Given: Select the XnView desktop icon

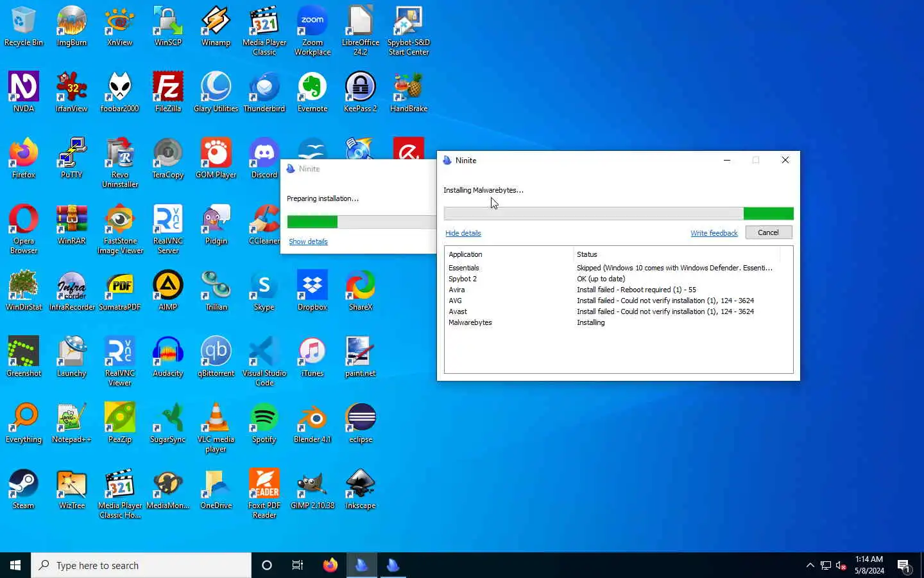Looking at the screenshot, I should [x=119, y=26].
